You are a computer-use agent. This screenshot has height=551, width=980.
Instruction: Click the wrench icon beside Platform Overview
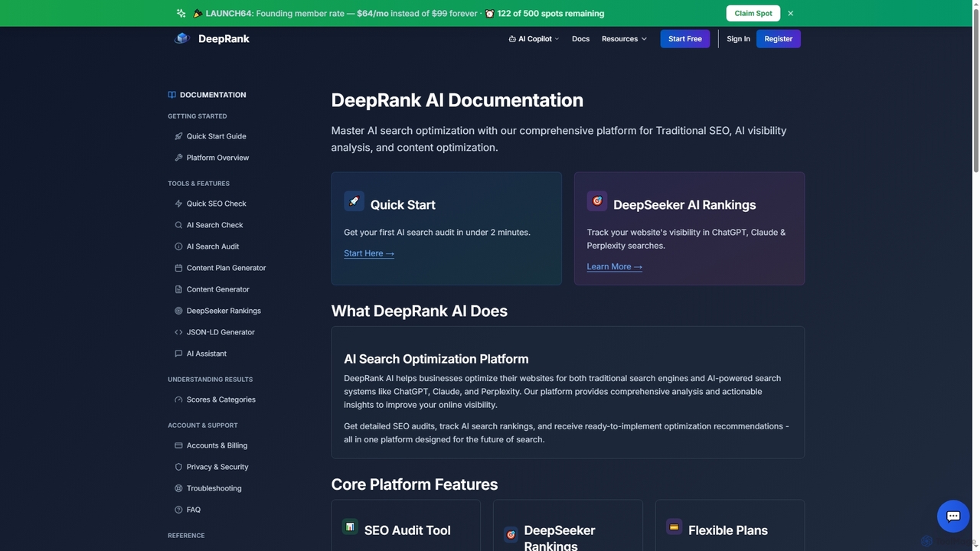coord(178,158)
